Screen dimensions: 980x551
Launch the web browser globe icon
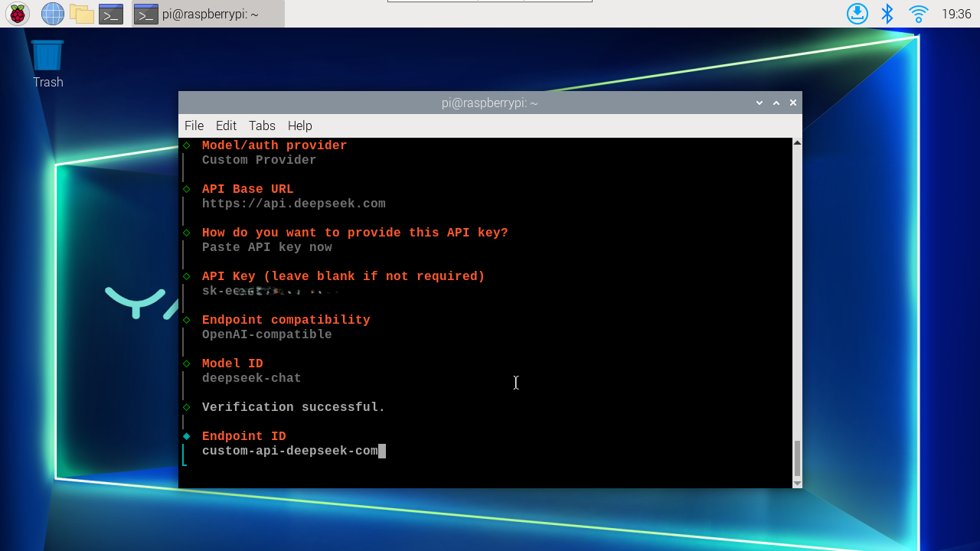tap(52, 14)
